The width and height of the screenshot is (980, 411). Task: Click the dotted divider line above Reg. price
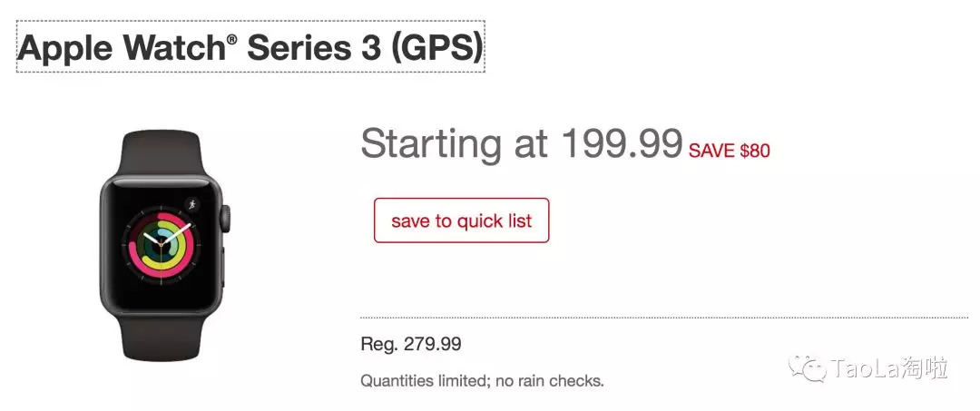[663, 318]
